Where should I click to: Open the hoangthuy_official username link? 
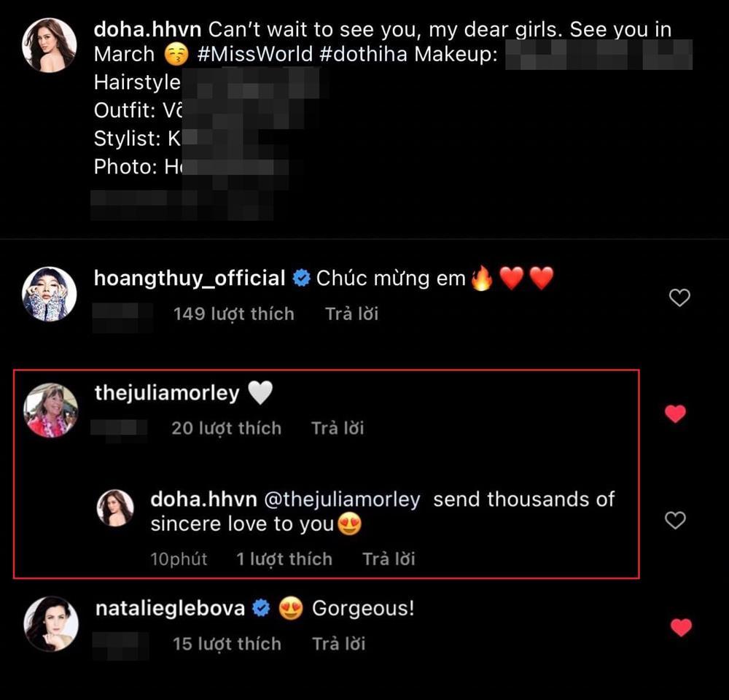click(190, 278)
